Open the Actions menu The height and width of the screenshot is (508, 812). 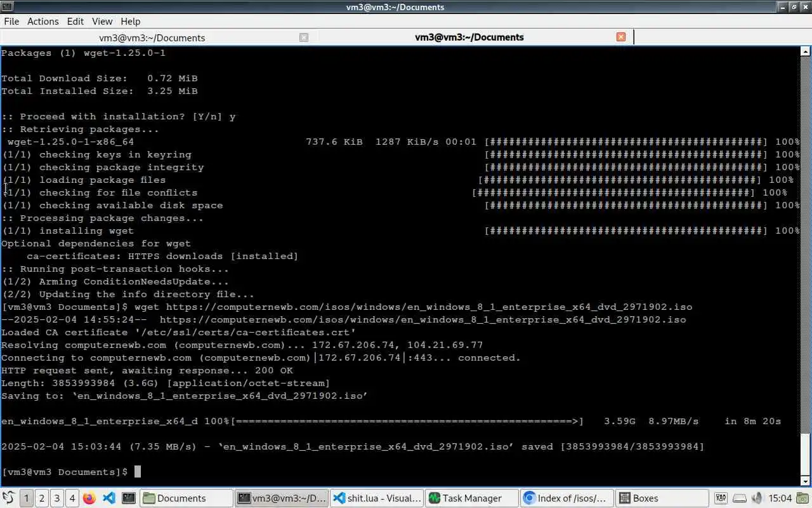[x=43, y=21]
